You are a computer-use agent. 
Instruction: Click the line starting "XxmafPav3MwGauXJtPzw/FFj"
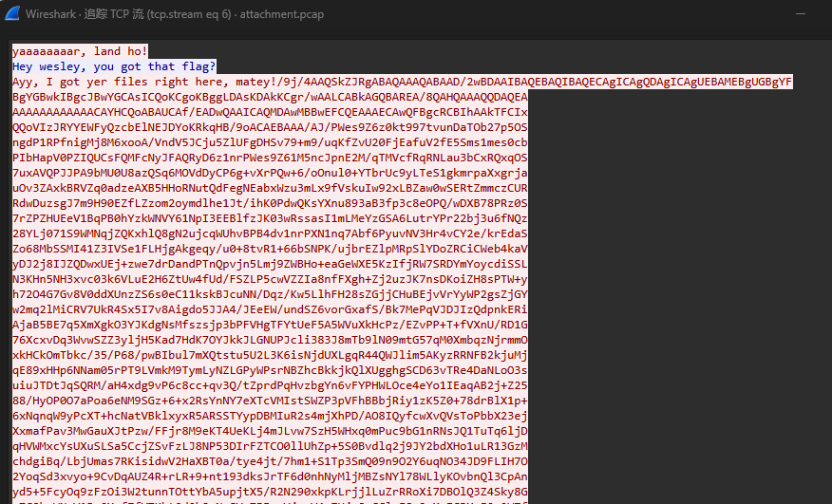pyautogui.click(x=270, y=431)
